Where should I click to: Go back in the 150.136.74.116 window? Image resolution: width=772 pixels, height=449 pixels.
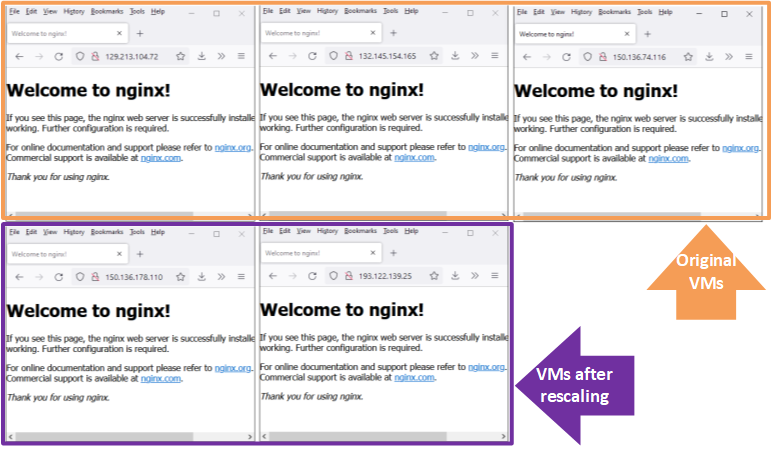(x=527, y=57)
